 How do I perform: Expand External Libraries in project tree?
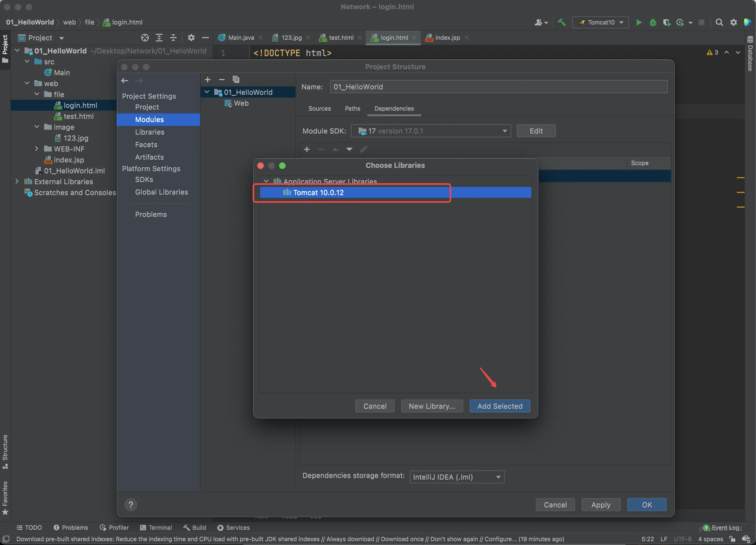[17, 181]
